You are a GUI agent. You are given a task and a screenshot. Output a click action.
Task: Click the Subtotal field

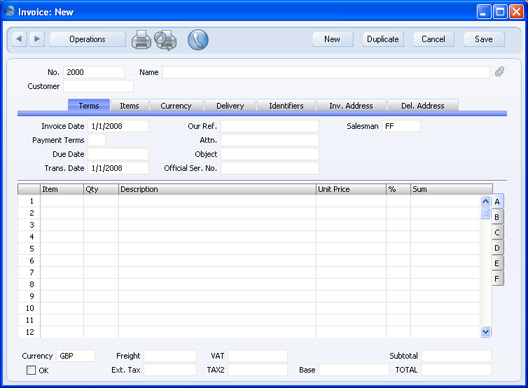click(x=456, y=356)
